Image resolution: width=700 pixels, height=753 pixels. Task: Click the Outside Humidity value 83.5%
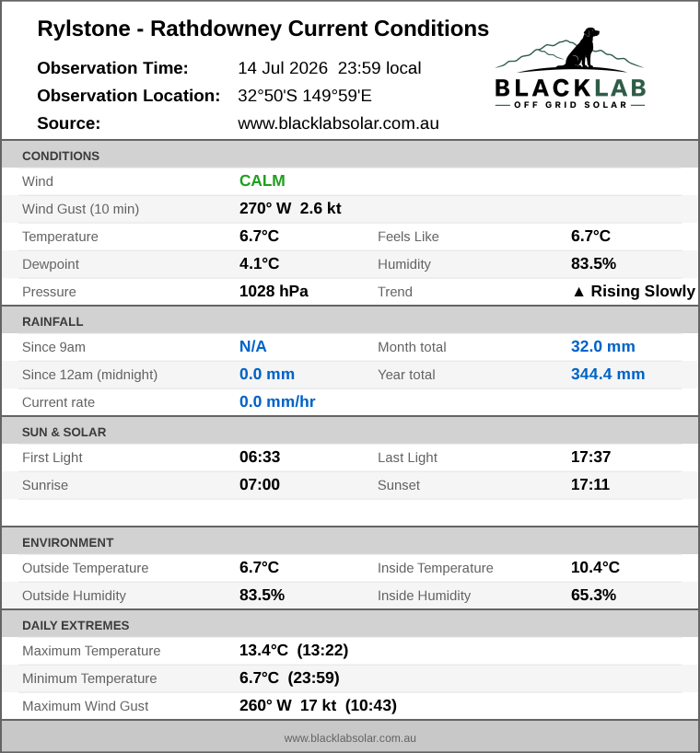click(262, 595)
